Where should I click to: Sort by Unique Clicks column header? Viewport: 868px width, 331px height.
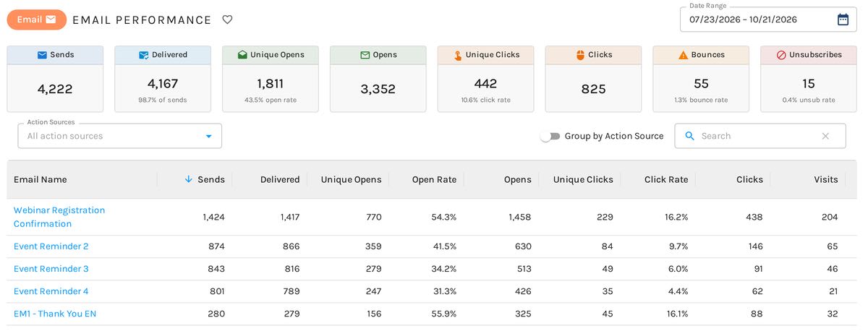point(583,179)
